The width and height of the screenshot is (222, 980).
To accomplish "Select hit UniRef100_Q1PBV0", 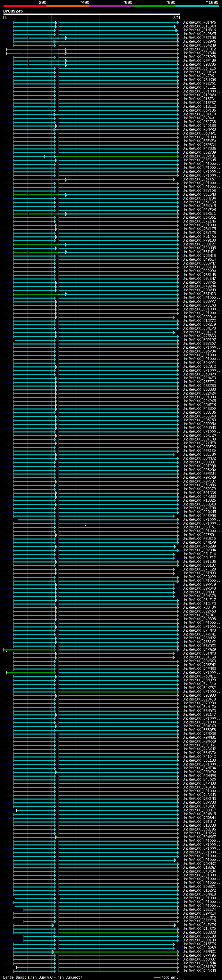I will pyautogui.click(x=199, y=95).
